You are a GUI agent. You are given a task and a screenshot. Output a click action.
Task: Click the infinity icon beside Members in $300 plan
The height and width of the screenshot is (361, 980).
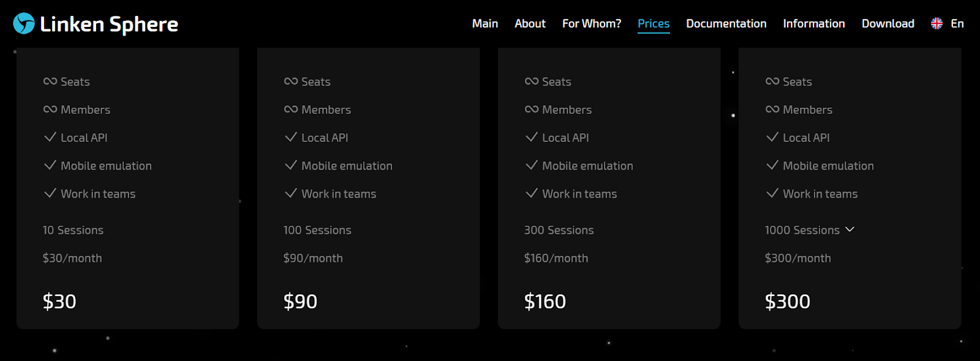click(772, 110)
